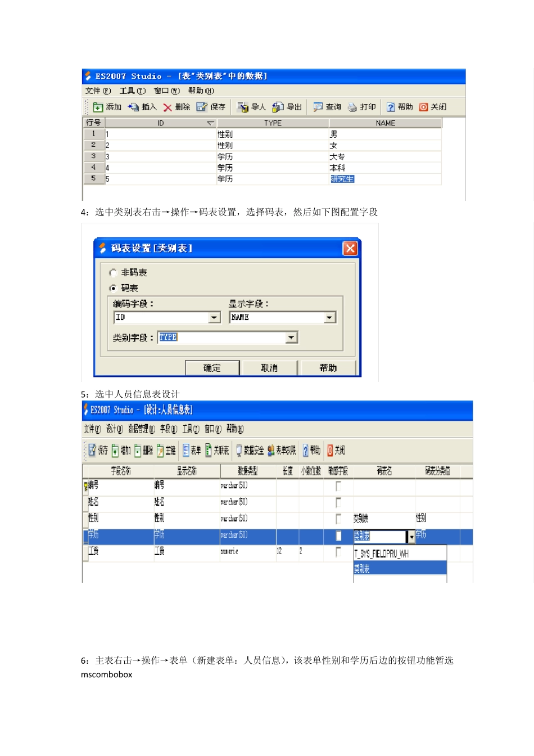This screenshot has width=534, height=756.
Task: Click the 取消 button in the 码表设置 dialog
Action: tap(269, 368)
